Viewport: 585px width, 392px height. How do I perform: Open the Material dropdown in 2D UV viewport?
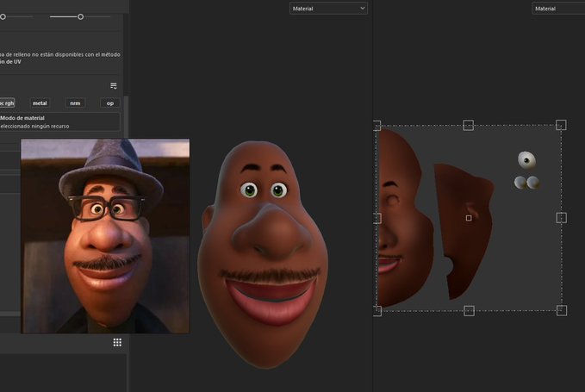pos(558,9)
